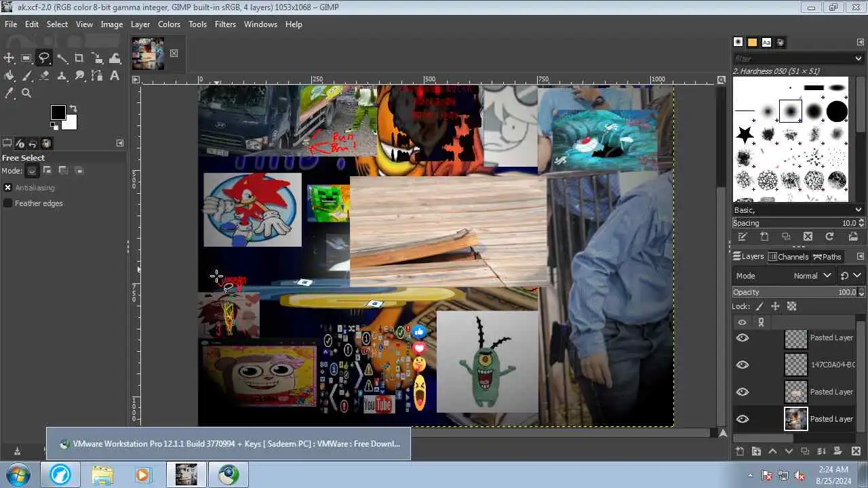Select the Move tool
The height and width of the screenshot is (488, 868).
[9, 58]
